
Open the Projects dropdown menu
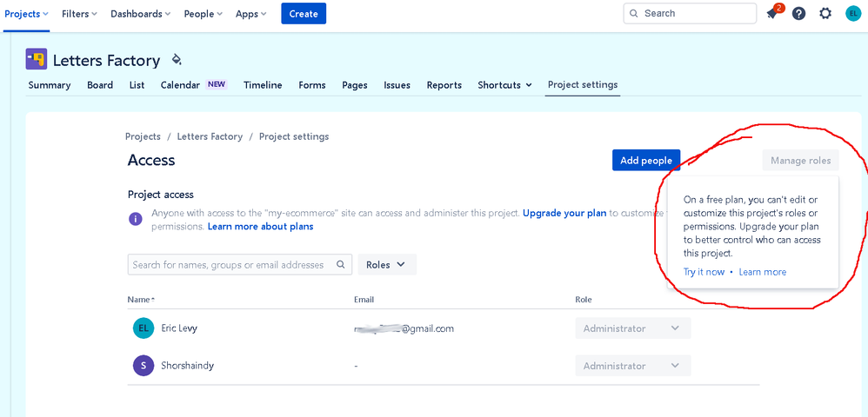[x=26, y=14]
